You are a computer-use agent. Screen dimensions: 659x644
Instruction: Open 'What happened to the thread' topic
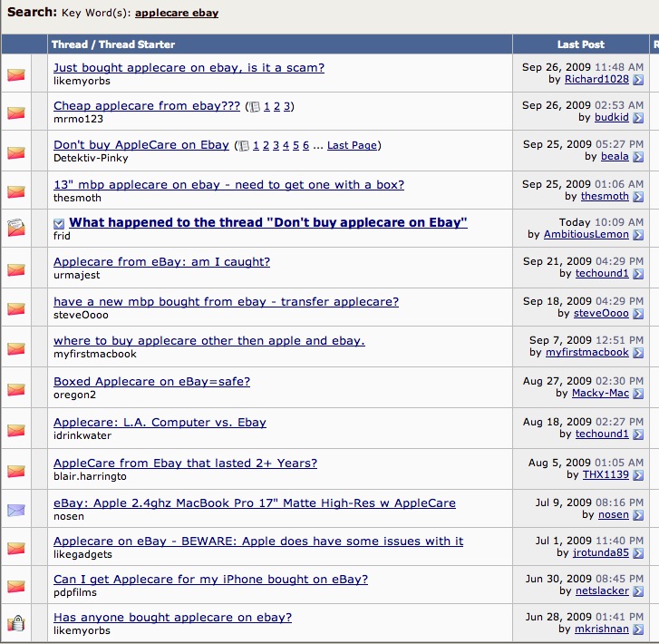pos(268,222)
